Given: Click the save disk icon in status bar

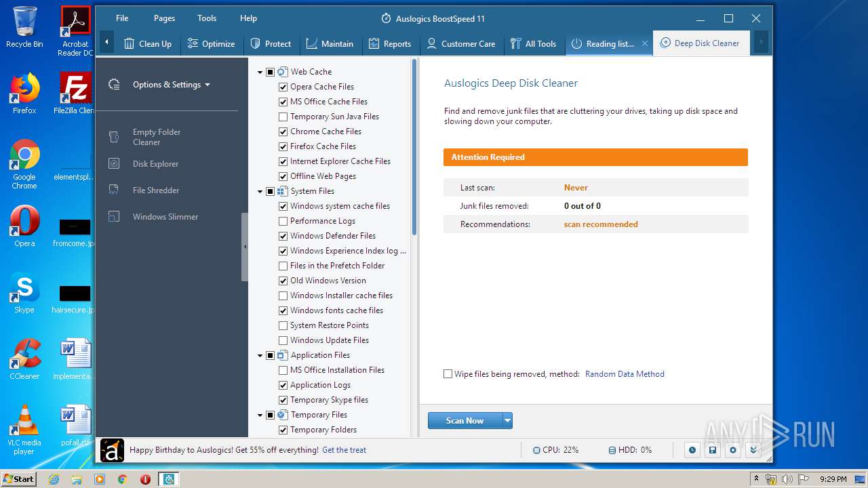Looking at the screenshot, I should pyautogui.click(x=712, y=450).
